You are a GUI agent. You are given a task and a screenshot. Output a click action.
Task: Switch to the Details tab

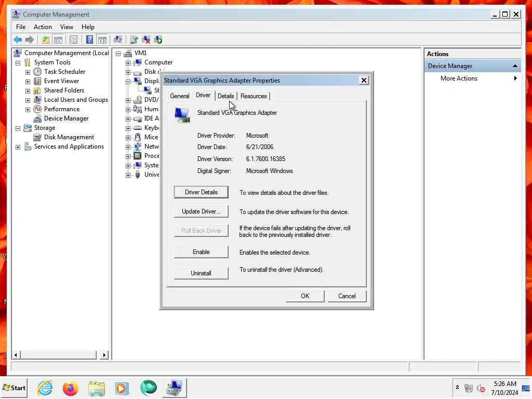pos(225,96)
